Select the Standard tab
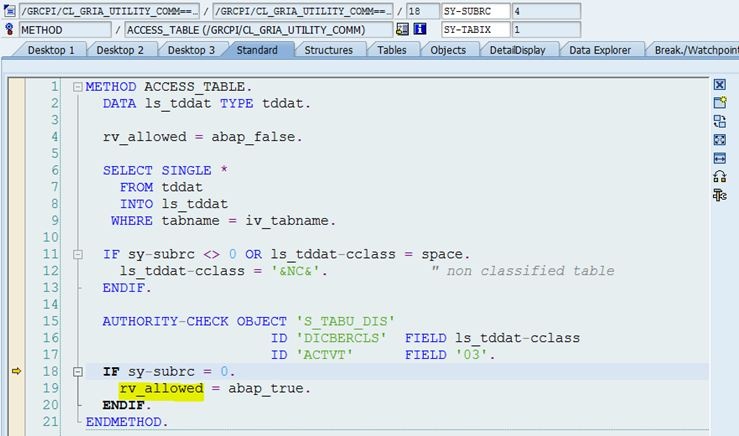Viewport: 739px width, 436px height. tap(257, 50)
